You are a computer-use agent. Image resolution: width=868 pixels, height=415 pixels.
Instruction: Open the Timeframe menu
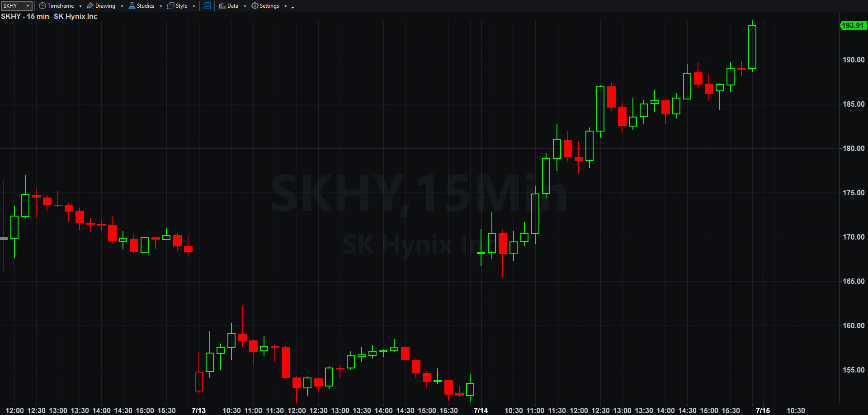click(60, 6)
